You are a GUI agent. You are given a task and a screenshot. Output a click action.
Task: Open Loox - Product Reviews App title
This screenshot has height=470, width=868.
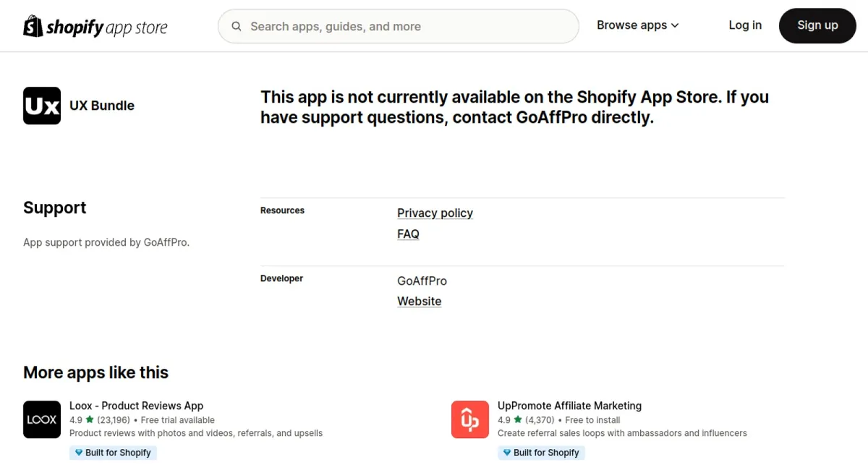136,406
